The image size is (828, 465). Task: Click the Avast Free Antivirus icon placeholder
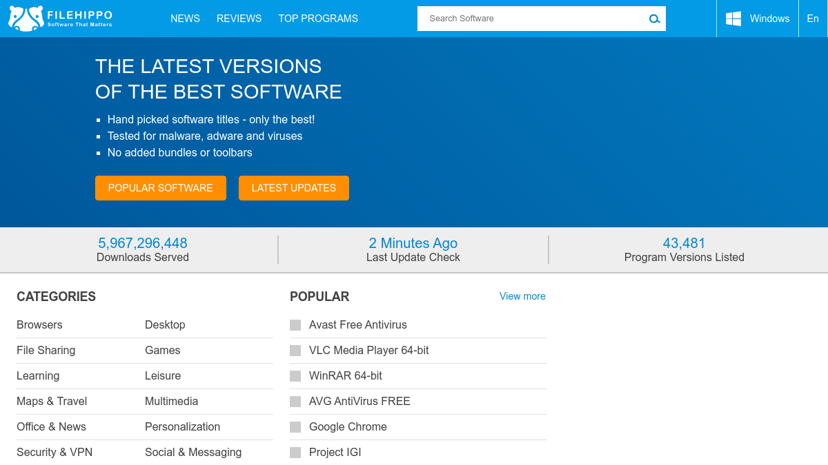pos(295,325)
